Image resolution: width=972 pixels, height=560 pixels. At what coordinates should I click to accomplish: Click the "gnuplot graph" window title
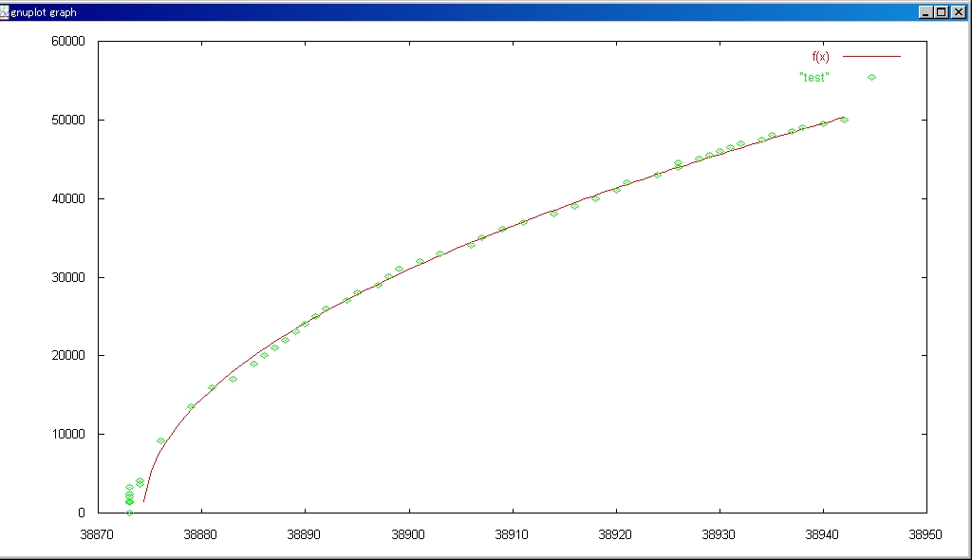pyautogui.click(x=44, y=12)
